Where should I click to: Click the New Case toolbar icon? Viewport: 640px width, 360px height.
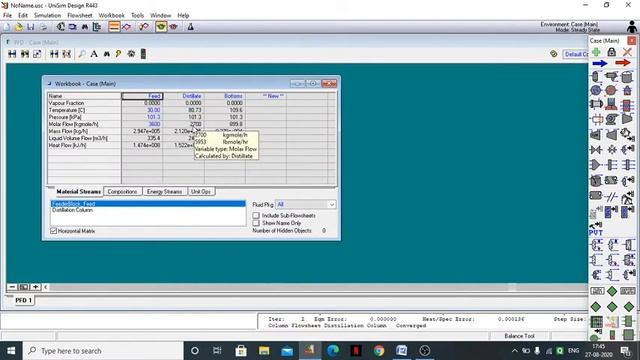7,27
